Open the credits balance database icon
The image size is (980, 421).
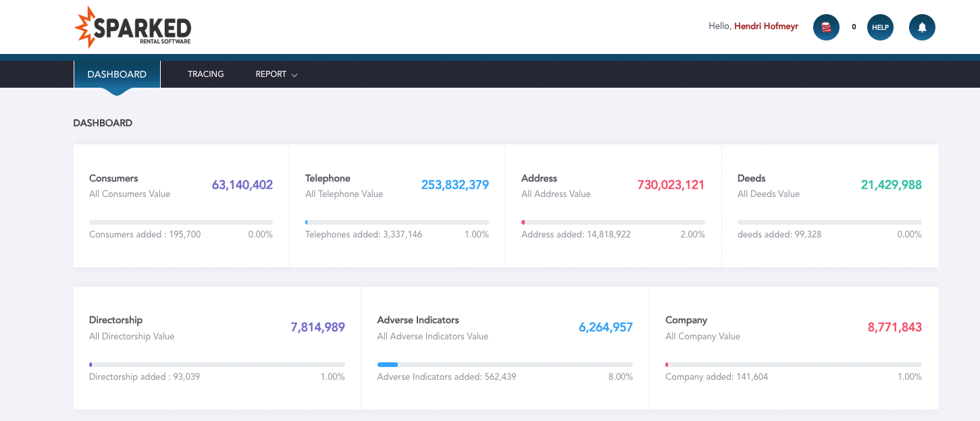[825, 27]
